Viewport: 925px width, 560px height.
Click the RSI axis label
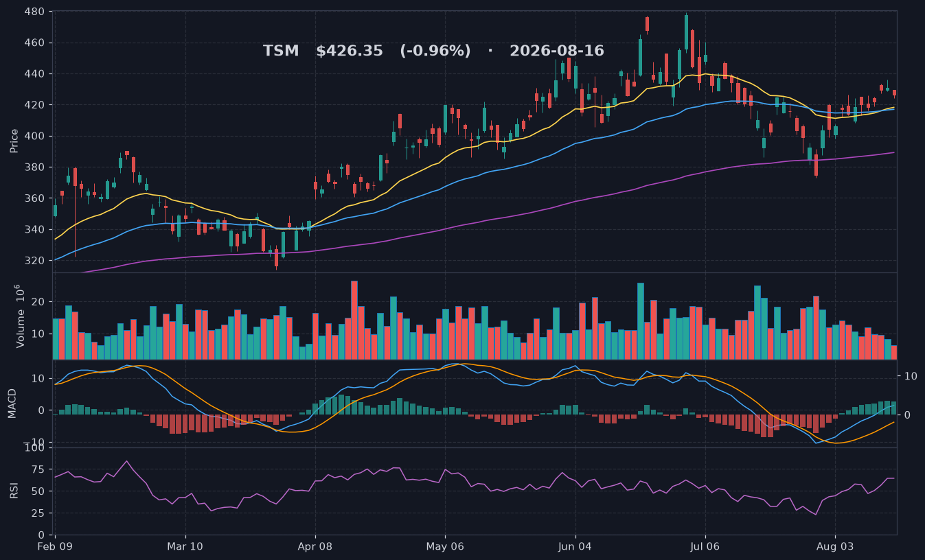[14, 491]
